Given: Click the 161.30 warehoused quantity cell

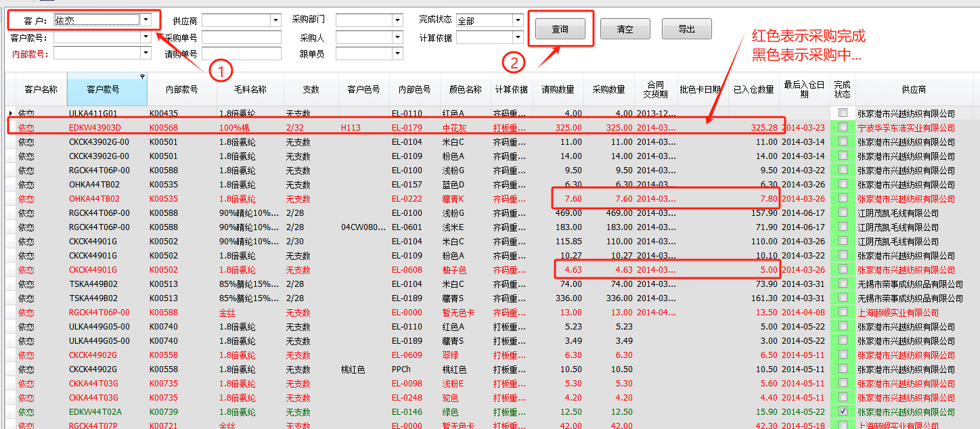Looking at the screenshot, I should point(753,298).
